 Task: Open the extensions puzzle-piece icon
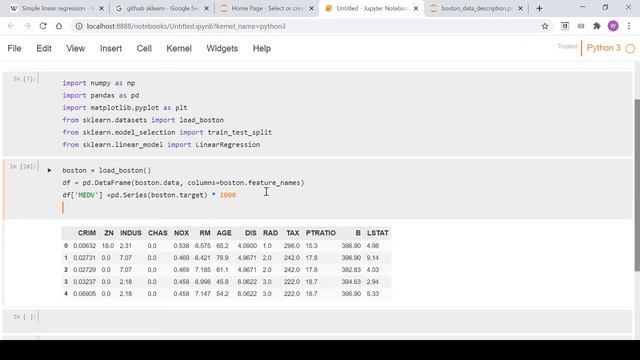point(597,26)
